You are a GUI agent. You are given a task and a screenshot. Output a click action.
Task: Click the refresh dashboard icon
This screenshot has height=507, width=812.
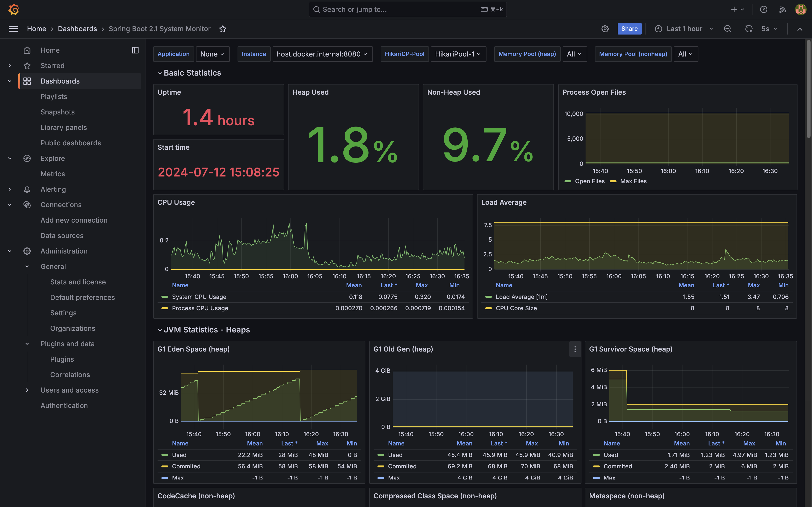point(749,29)
